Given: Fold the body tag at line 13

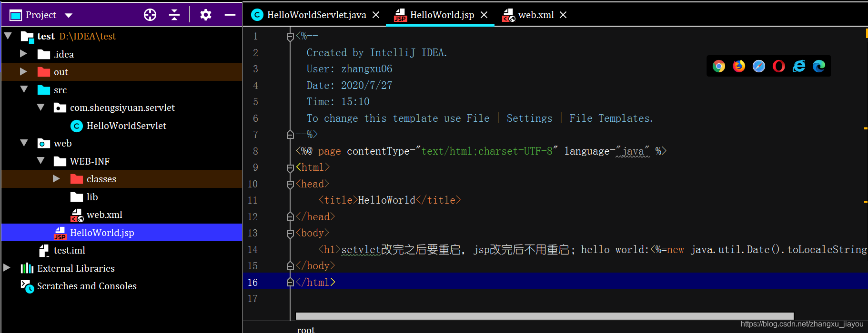Looking at the screenshot, I should (290, 233).
